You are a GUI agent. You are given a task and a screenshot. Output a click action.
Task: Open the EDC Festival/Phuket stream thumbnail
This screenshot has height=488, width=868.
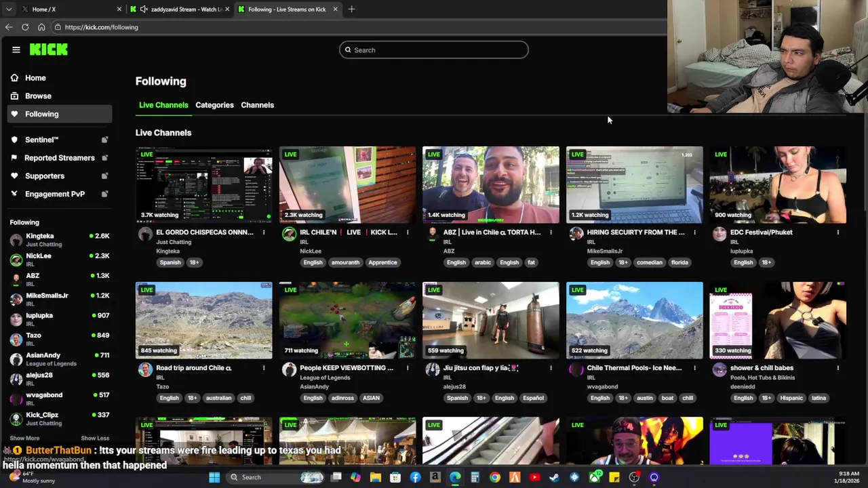click(x=778, y=185)
